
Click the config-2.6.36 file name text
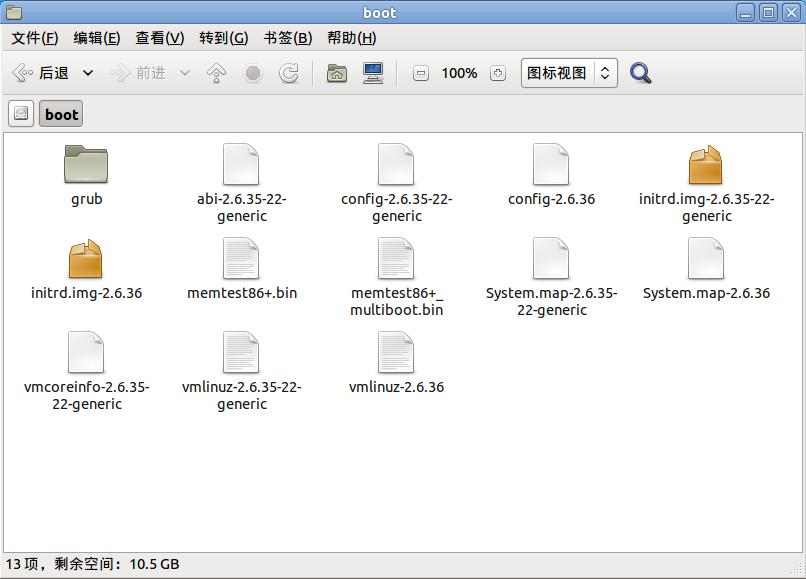click(x=551, y=199)
